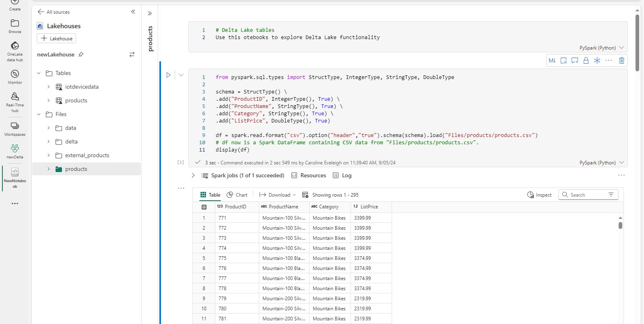
Task: Expand the delta folder
Action: tap(48, 141)
